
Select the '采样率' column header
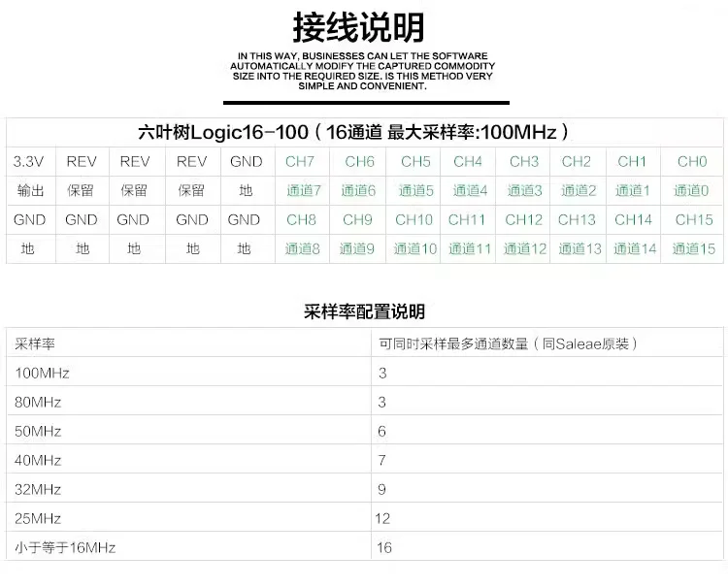click(35, 343)
